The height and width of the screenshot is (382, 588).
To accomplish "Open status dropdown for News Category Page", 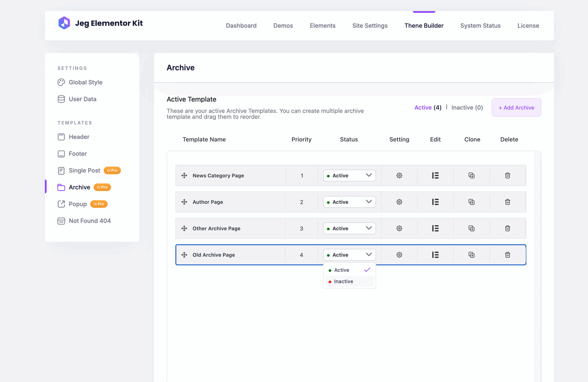I will (x=349, y=175).
